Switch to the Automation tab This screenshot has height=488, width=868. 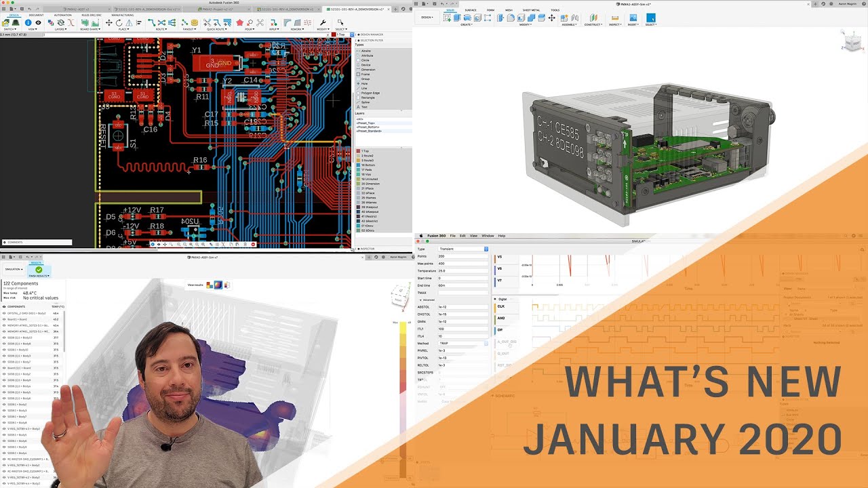point(62,15)
